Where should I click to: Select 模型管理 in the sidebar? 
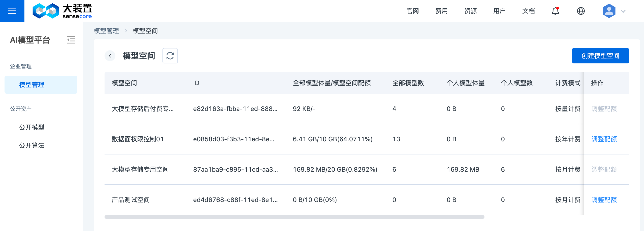[41, 85]
